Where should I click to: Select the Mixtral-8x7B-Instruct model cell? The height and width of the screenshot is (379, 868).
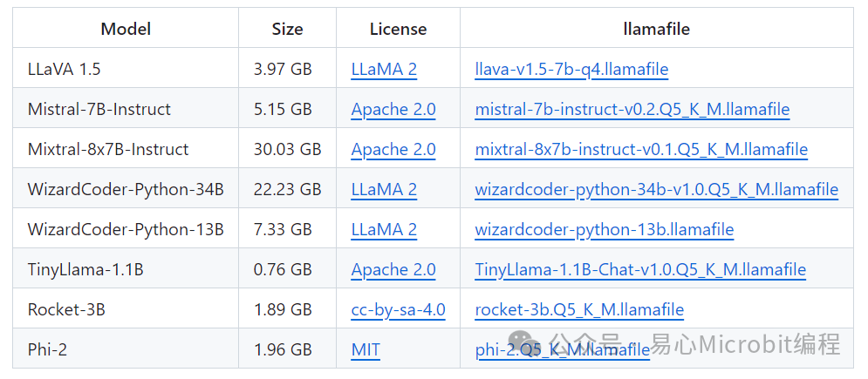point(126,148)
